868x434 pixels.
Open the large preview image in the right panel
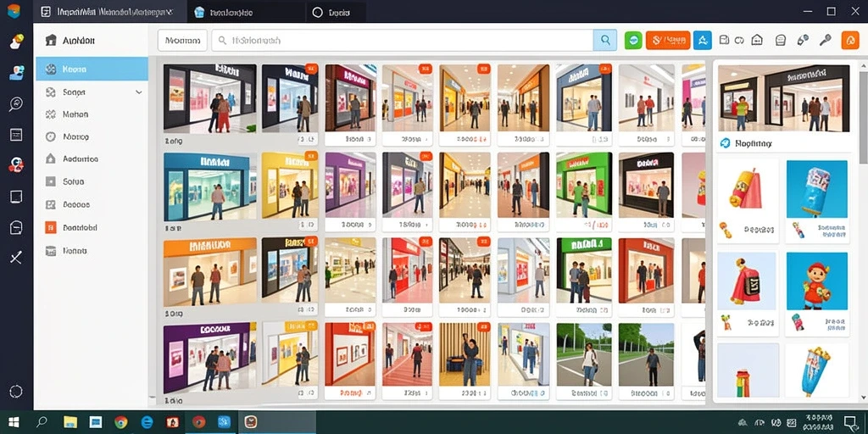point(783,98)
